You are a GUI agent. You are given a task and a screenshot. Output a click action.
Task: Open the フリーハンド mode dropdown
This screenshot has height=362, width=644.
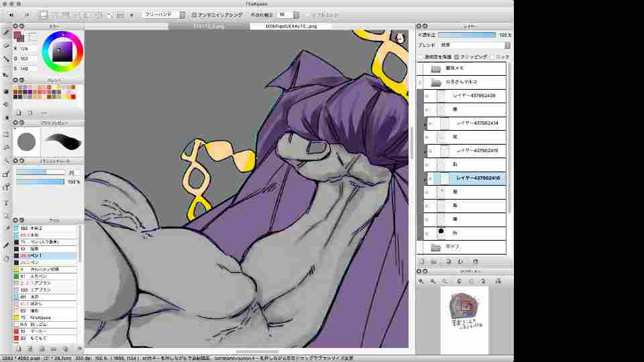point(164,15)
